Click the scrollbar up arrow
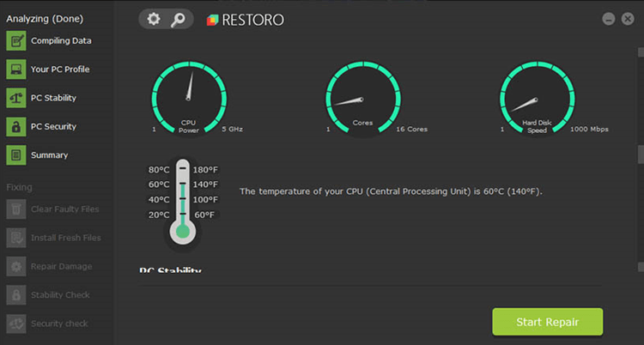This screenshot has width=644, height=345. point(641,52)
